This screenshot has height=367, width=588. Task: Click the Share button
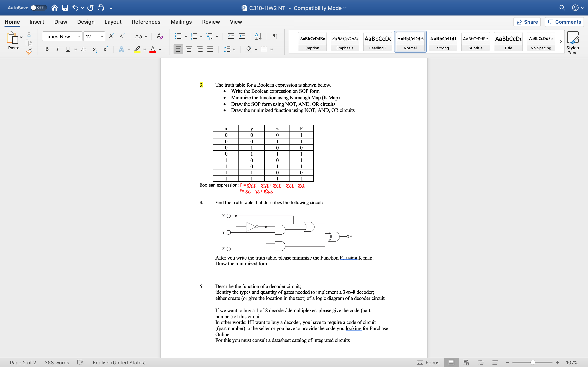pos(527,22)
